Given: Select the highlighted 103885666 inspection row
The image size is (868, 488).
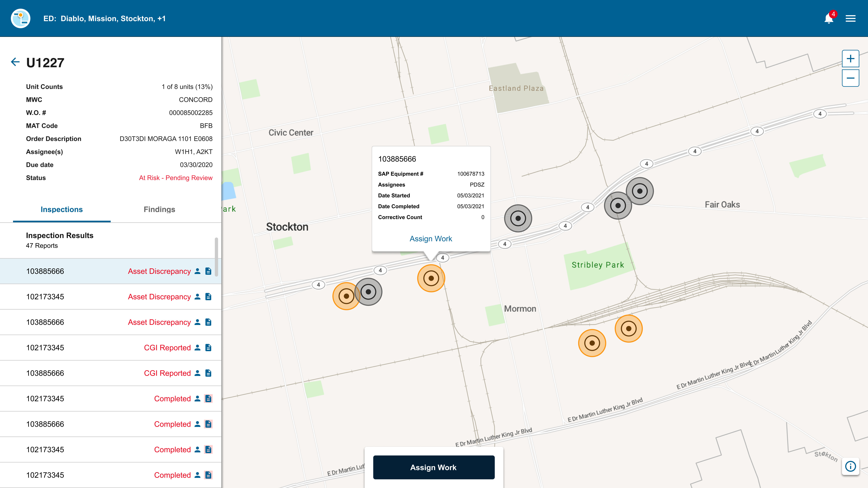Looking at the screenshot, I should point(110,271).
